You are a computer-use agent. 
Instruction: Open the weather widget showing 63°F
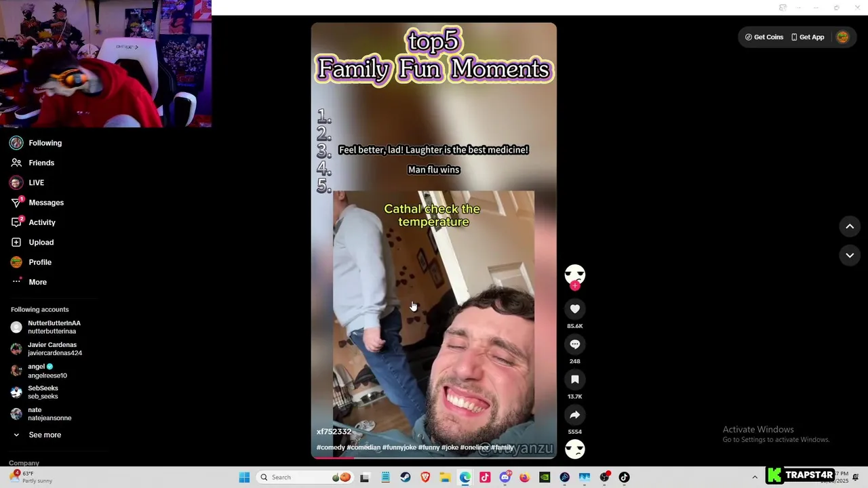[x=31, y=477]
